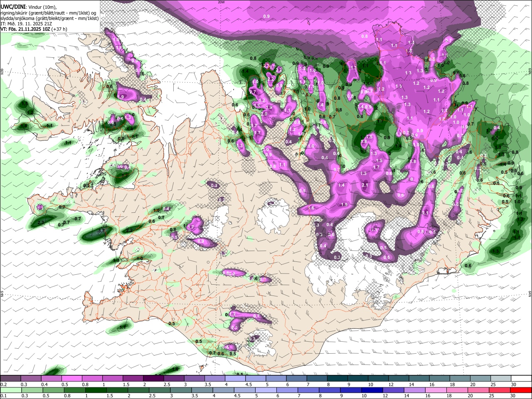Pick the snow legend swatch from 3 to 3.5
This screenshot has height=399, width=532.
pos(194,378)
